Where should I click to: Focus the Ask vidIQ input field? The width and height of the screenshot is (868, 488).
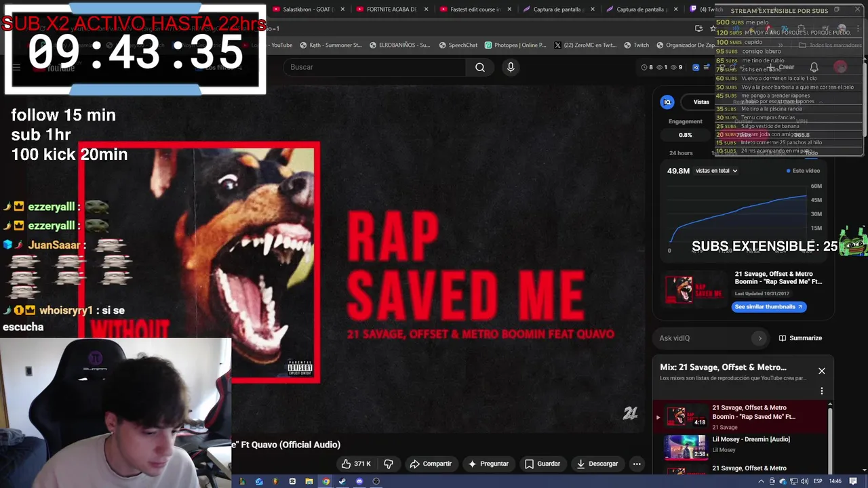(x=704, y=338)
